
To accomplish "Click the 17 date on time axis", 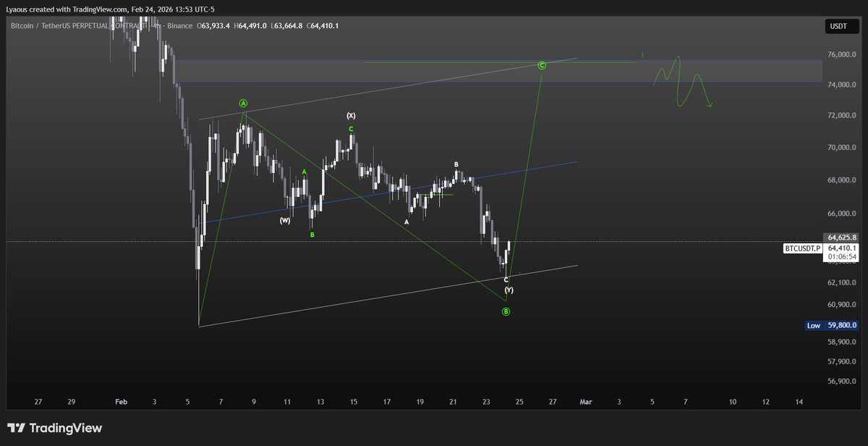I will [x=387, y=401].
